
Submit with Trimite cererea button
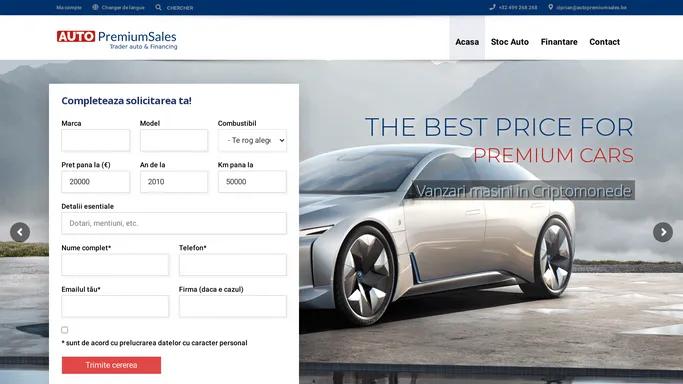(x=111, y=365)
